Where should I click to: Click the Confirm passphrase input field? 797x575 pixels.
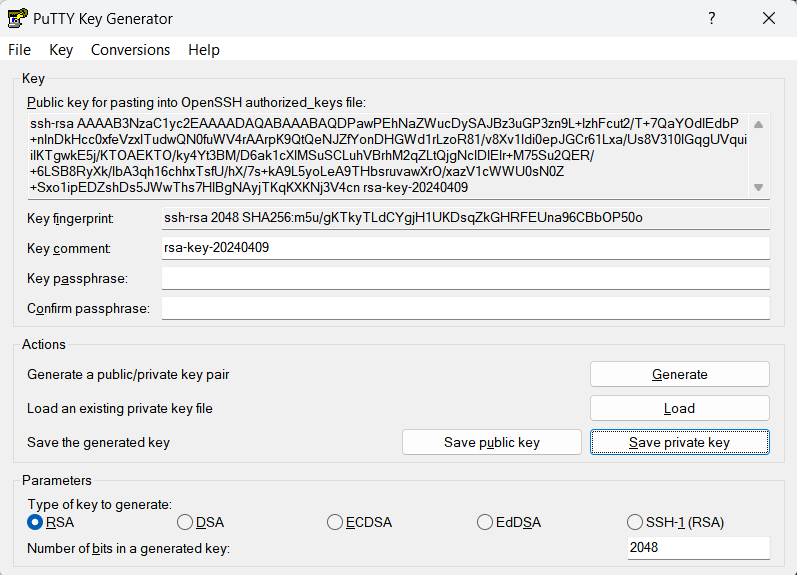466,308
